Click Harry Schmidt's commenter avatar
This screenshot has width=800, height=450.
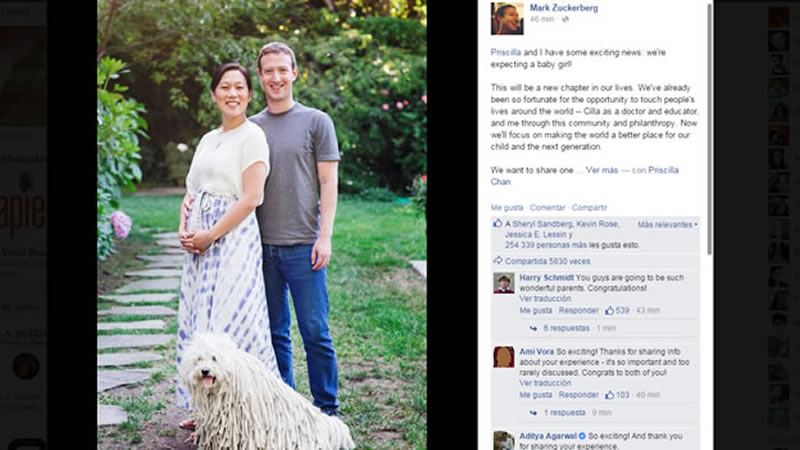pos(504,283)
